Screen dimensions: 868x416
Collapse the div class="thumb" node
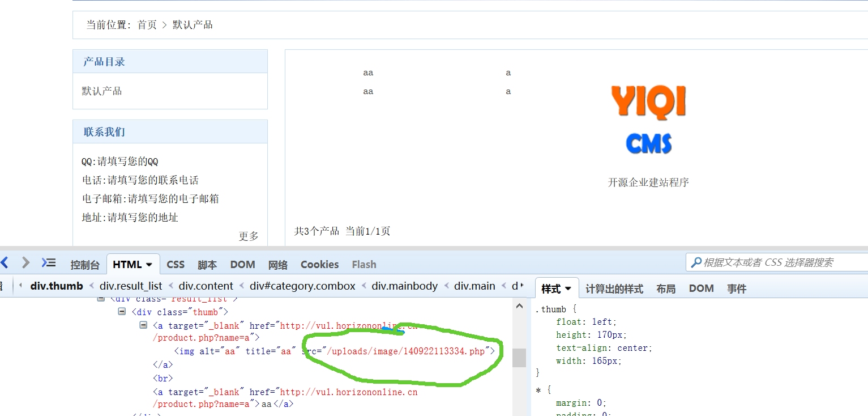(x=122, y=312)
